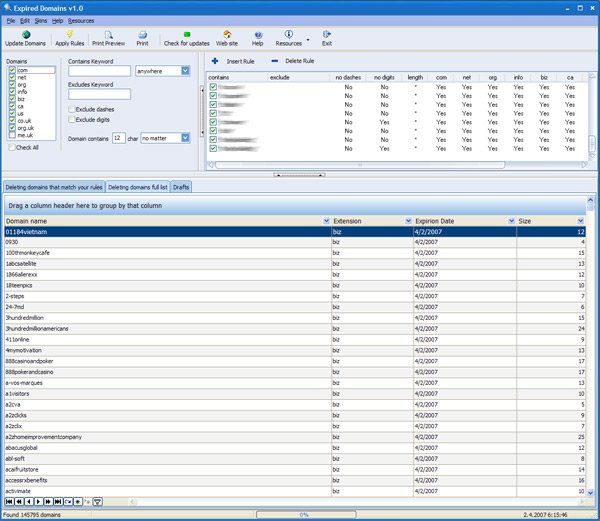Viewport: 600px width, 521px height.
Task: Click the Check for updates icon
Action: (x=187, y=35)
